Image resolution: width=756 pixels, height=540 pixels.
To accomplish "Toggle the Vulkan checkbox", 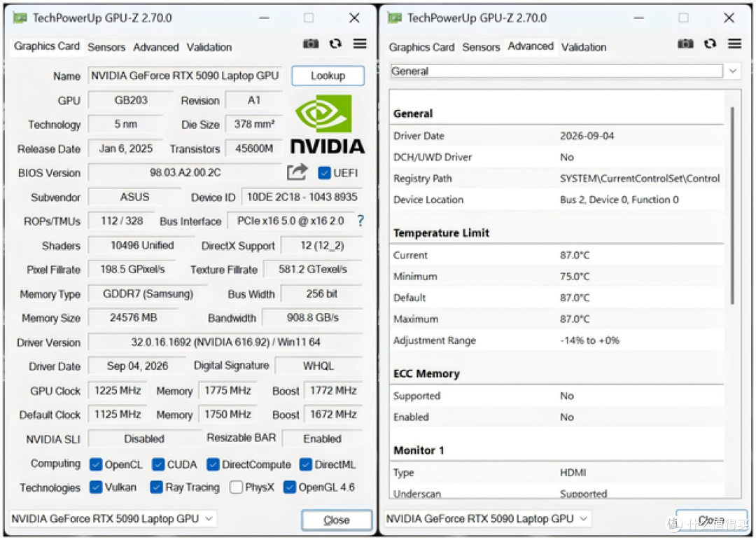I will pos(96,487).
